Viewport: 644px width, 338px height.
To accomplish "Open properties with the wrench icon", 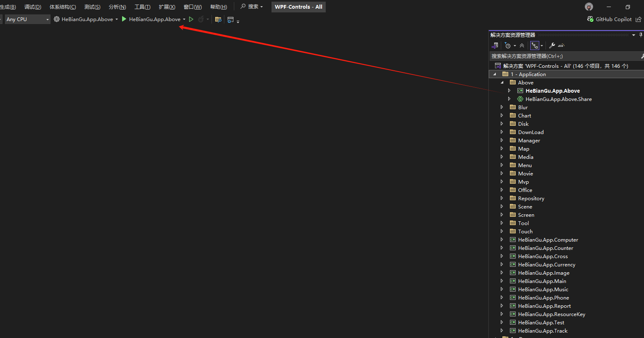I will [552, 46].
